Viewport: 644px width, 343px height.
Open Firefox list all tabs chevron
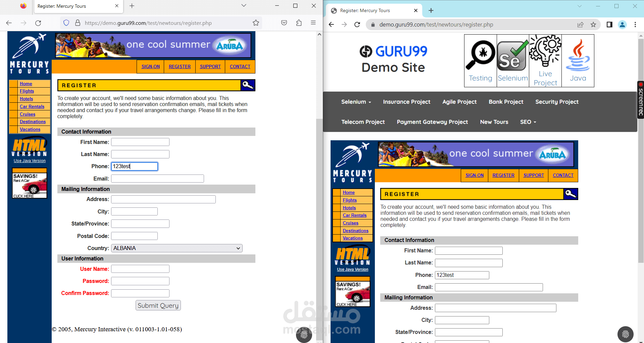click(x=244, y=5)
